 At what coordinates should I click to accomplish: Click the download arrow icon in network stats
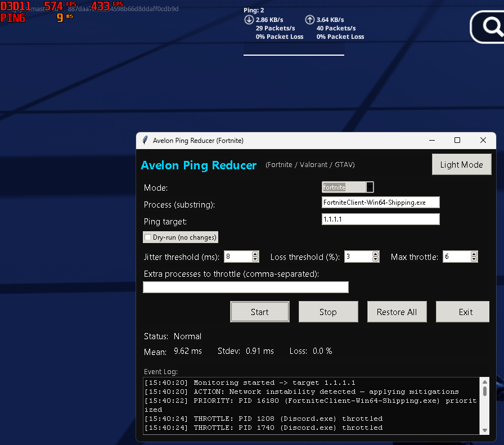249,20
